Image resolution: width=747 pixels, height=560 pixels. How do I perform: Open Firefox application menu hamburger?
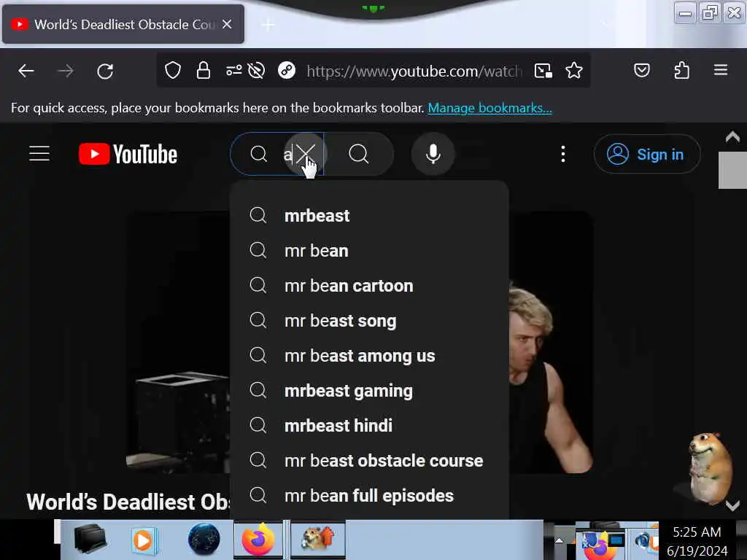pos(720,71)
